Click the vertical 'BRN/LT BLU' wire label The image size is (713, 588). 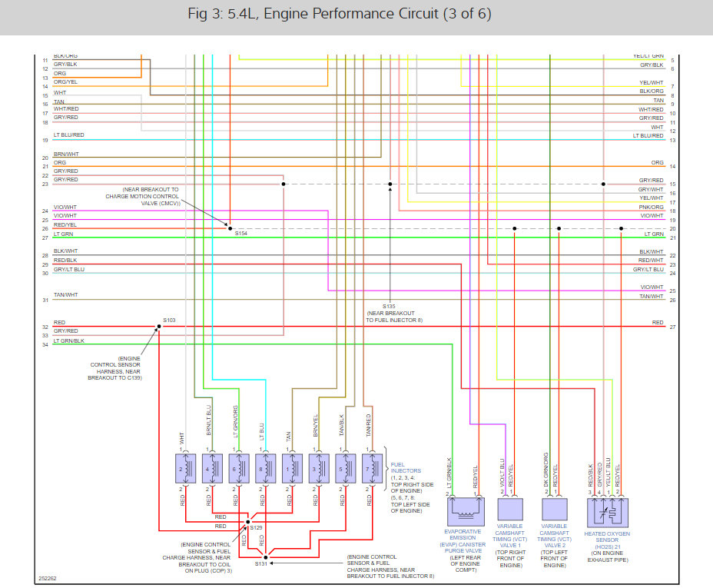pos(209,420)
